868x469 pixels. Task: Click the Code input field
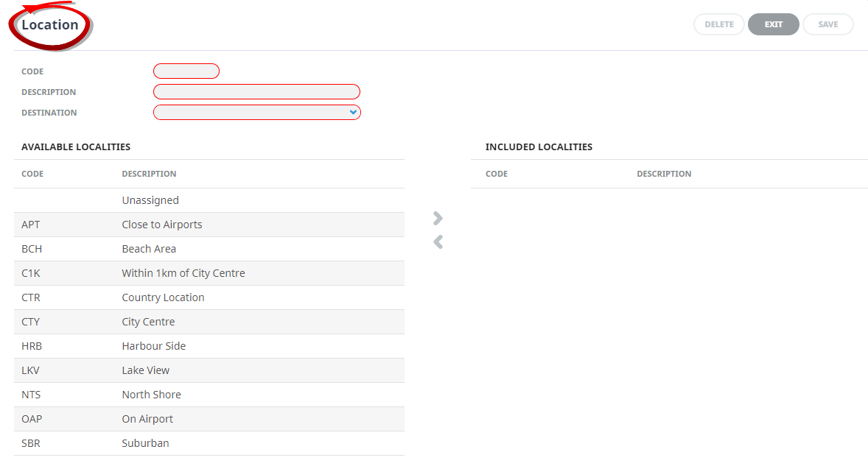pyautogui.click(x=186, y=71)
